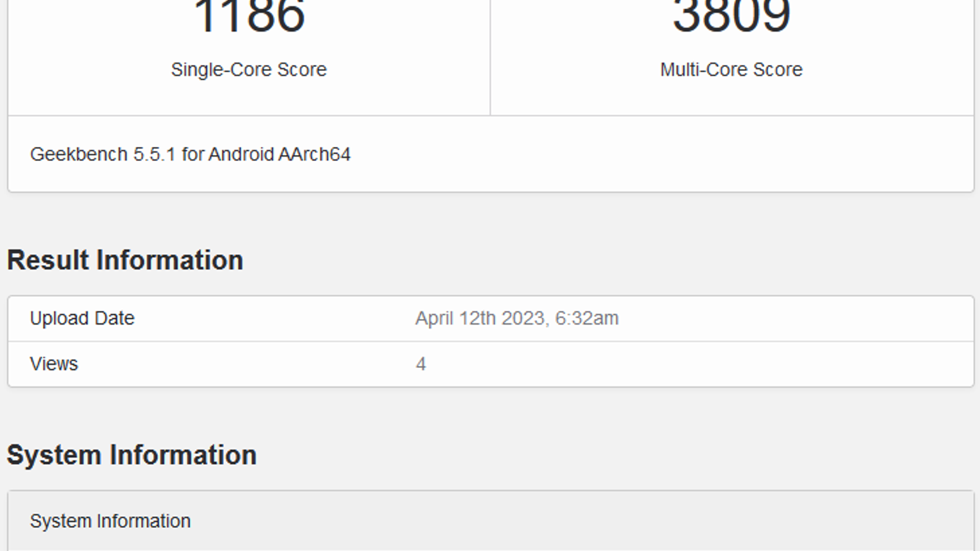This screenshot has width=980, height=551.
Task: Click the word Android in the version line
Action: [241, 154]
